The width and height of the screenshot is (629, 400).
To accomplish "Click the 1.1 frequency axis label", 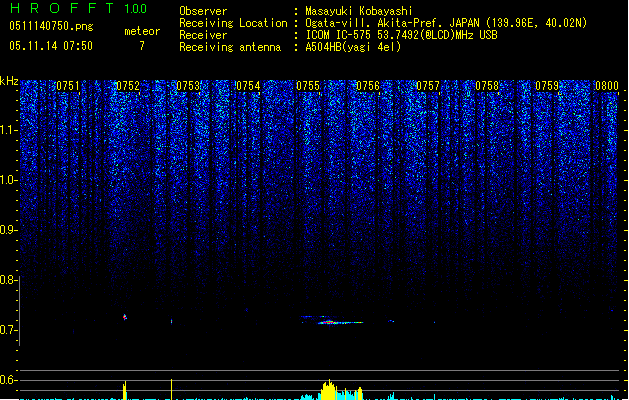I will coord(9,130).
